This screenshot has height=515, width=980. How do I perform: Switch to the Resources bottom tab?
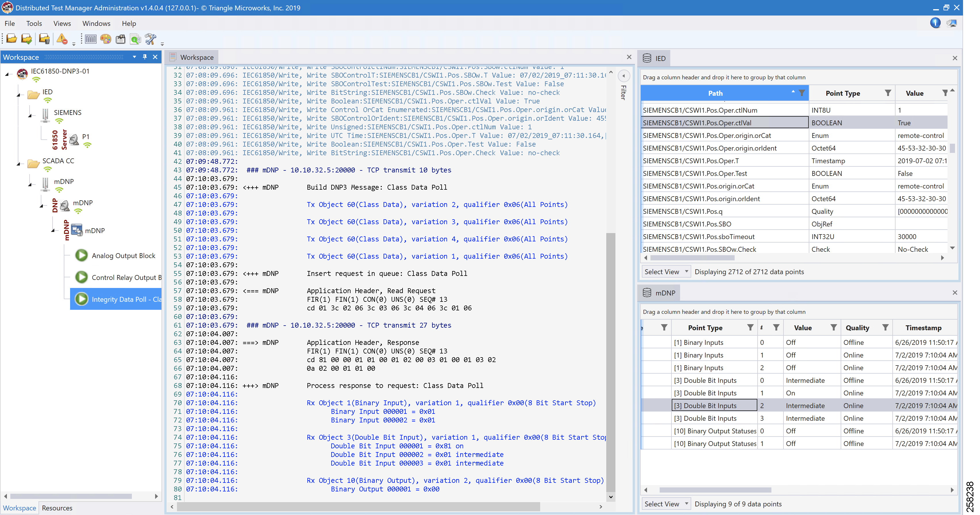[x=57, y=508]
